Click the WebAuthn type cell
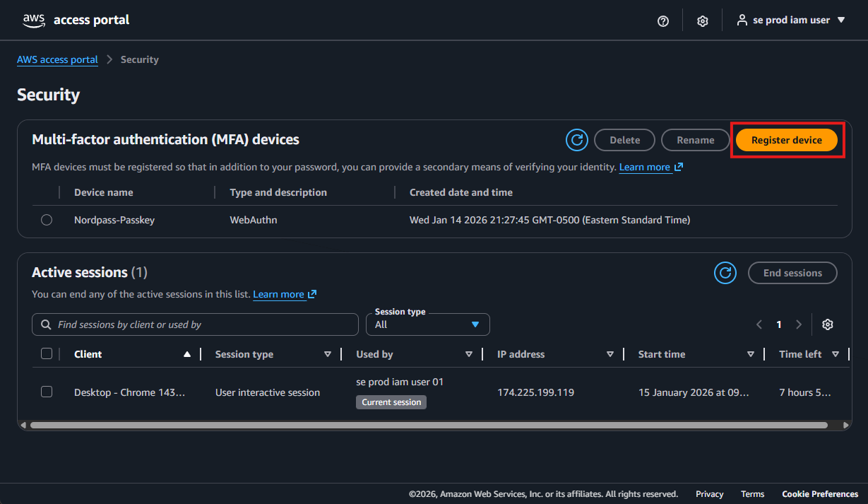Image resolution: width=868 pixels, height=504 pixels. pyautogui.click(x=254, y=220)
